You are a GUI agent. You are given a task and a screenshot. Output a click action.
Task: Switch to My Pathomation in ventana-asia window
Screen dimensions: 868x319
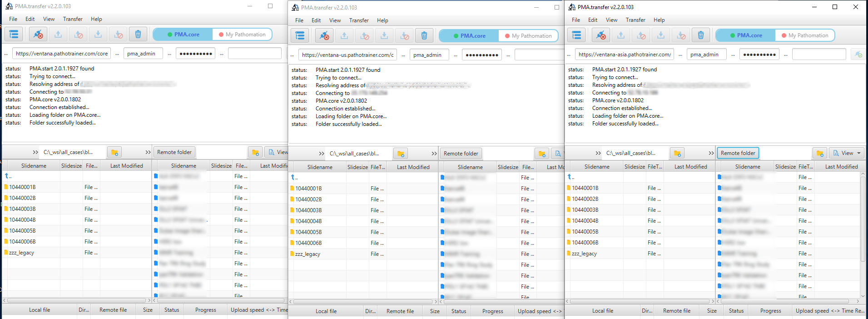[x=804, y=35]
